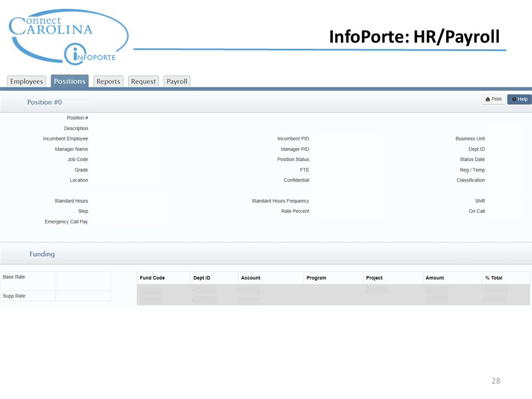532x399 pixels.
Task: Click the InfoPorte: HR/Payroll title
Action: (415, 37)
